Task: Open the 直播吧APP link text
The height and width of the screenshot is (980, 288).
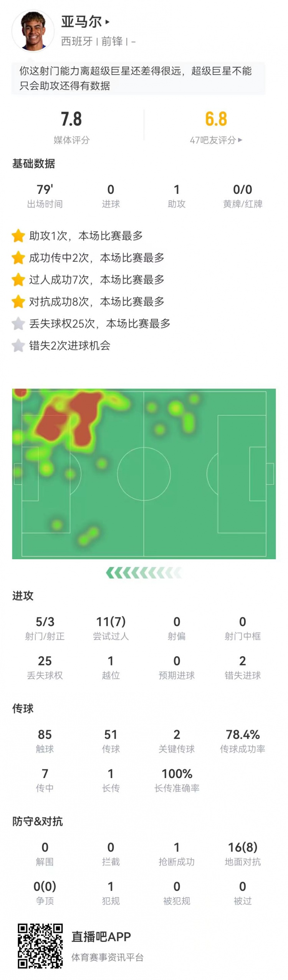Action: point(101,937)
